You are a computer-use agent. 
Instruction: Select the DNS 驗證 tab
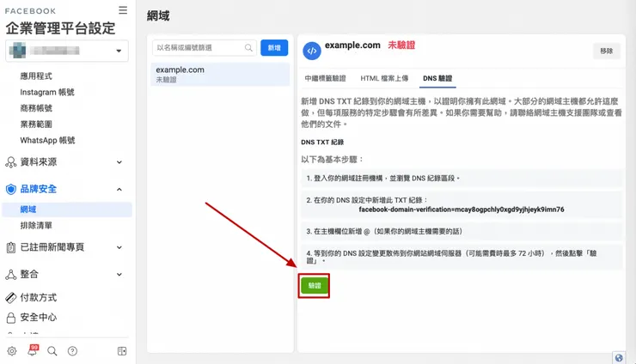pyautogui.click(x=437, y=78)
